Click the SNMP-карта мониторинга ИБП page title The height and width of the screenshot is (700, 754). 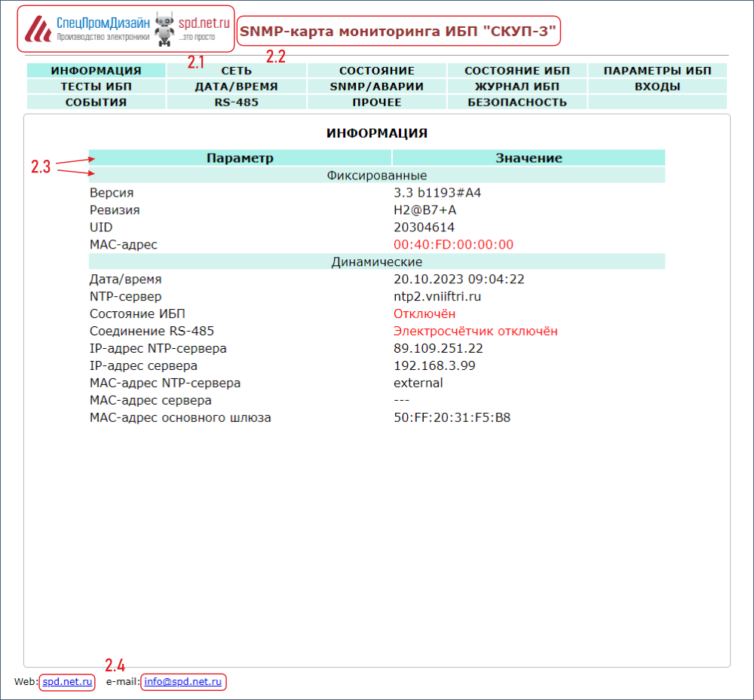point(398,32)
